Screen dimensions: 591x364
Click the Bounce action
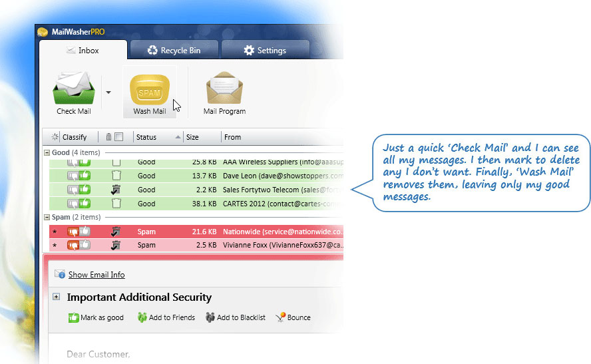pos(294,317)
